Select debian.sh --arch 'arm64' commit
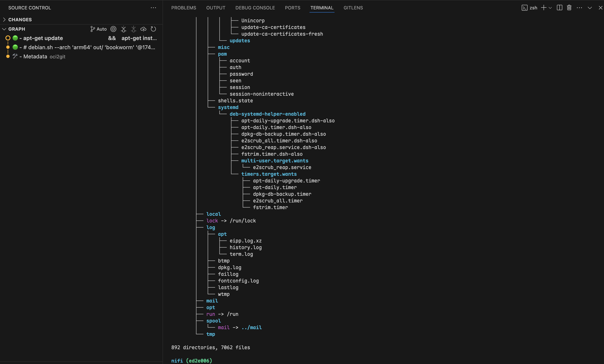 click(81, 47)
